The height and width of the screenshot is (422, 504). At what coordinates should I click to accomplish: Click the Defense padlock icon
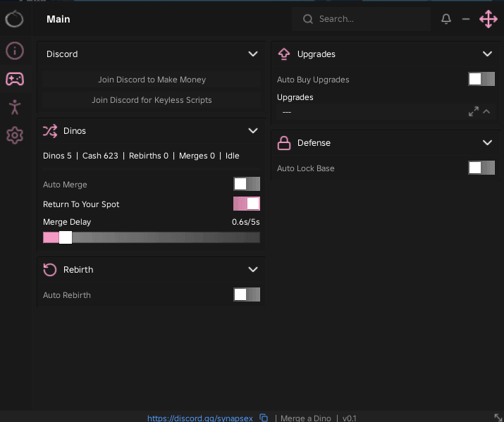(284, 143)
